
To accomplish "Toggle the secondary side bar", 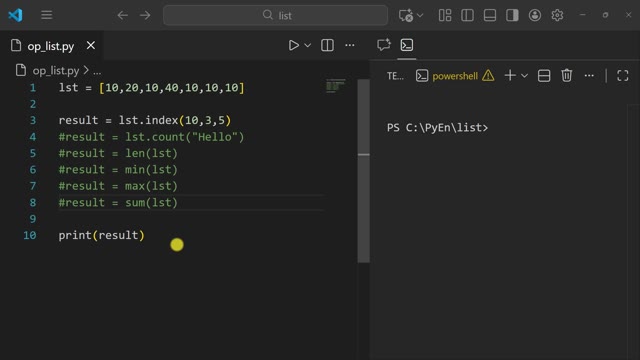I will (x=512, y=16).
